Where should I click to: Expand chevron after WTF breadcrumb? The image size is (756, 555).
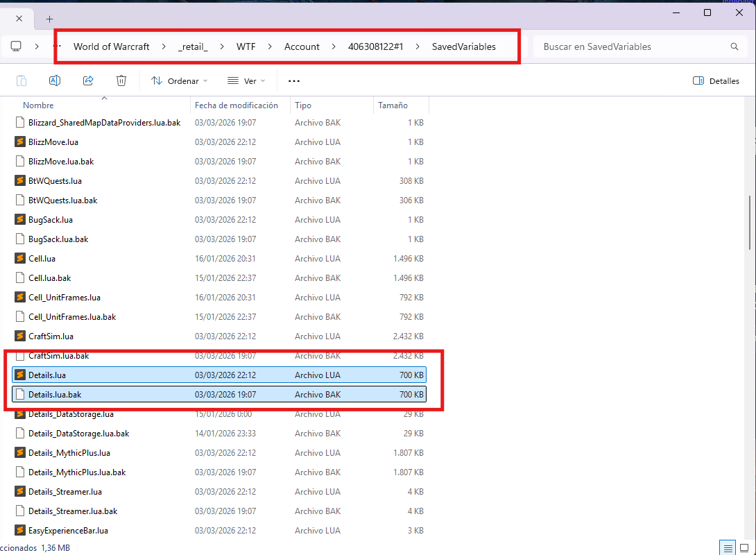click(270, 46)
